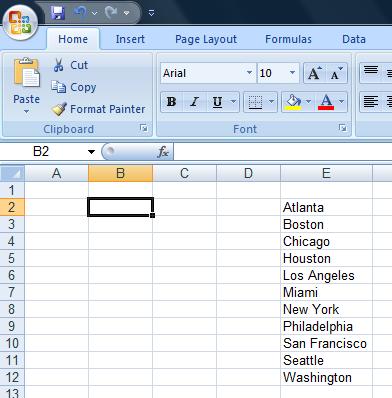The width and height of the screenshot is (392, 398).
Task: Open the Clipboard pane dialog launcher
Action: (144, 128)
